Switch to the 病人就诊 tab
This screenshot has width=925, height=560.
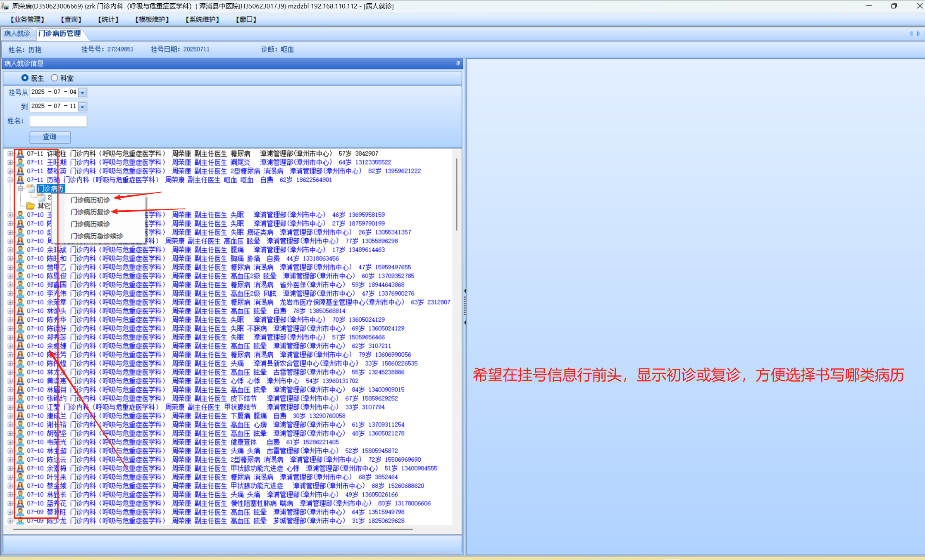coord(17,33)
